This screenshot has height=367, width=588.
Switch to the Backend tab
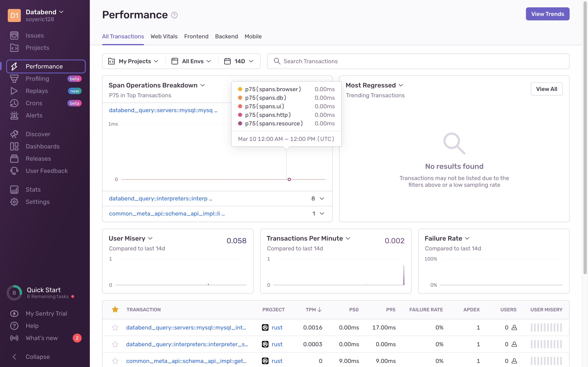(x=226, y=36)
